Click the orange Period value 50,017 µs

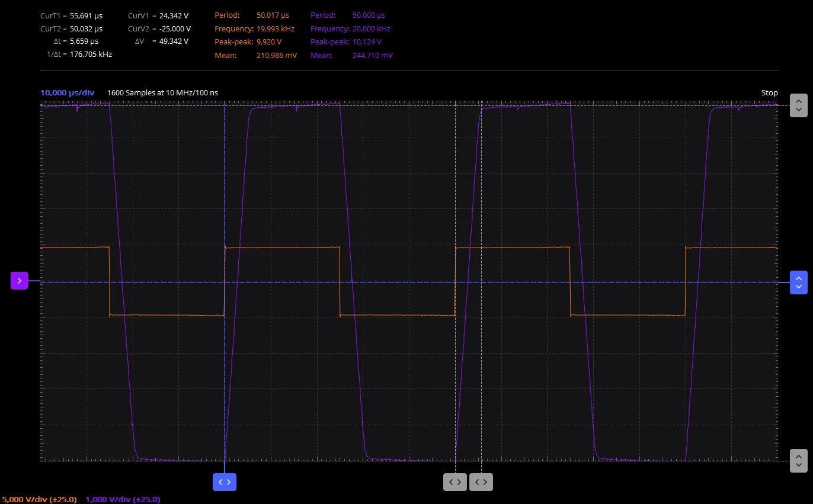point(273,15)
